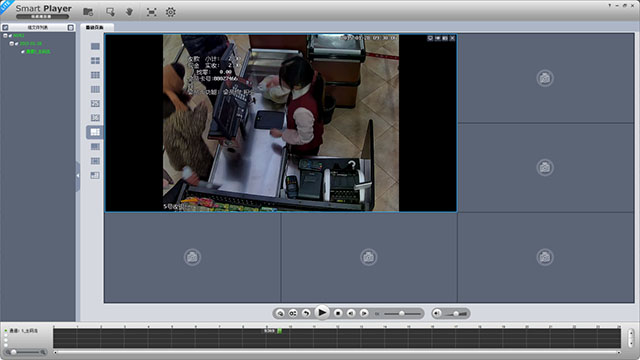Open the file folder icon in top toolbar

tap(88, 12)
